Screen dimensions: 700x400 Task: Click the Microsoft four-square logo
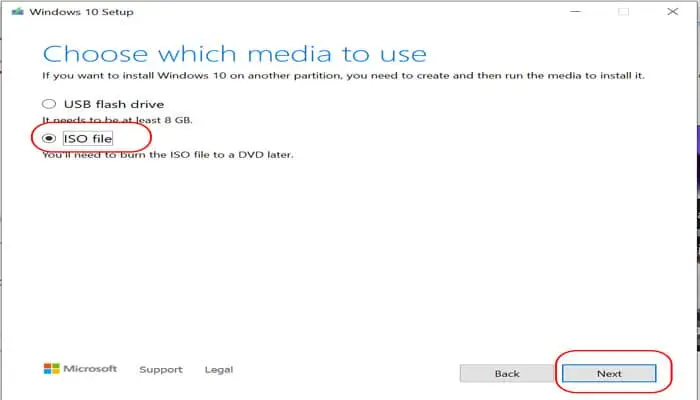[51, 369]
